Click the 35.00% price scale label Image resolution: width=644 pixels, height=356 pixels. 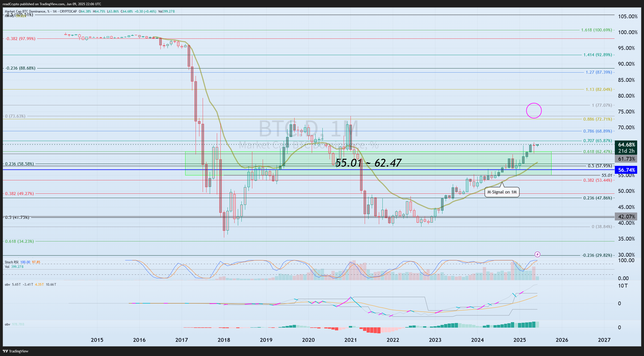pos(627,239)
